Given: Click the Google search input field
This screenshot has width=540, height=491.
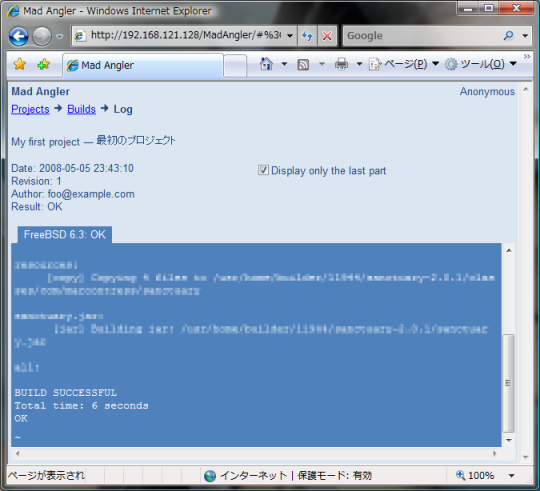Looking at the screenshot, I should click(x=423, y=35).
